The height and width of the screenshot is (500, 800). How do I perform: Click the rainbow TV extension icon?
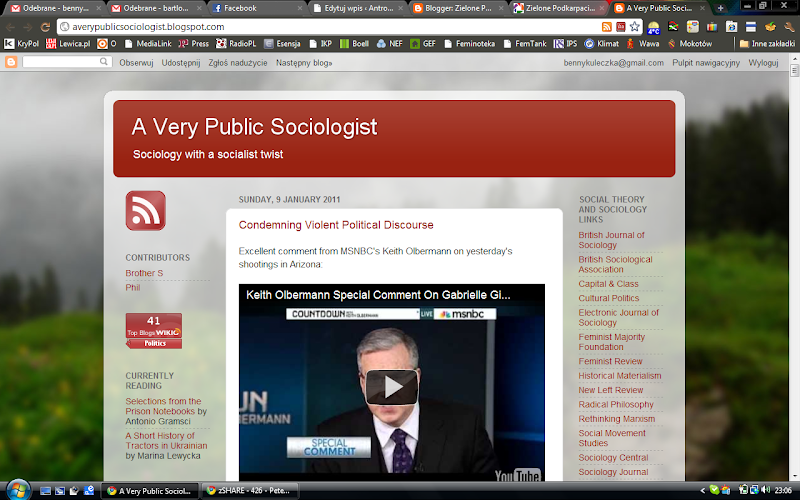712,27
